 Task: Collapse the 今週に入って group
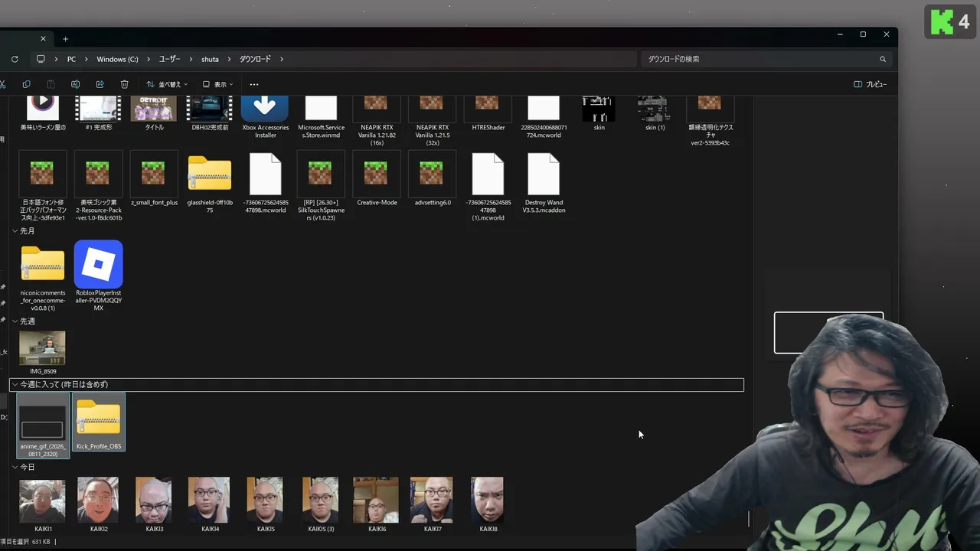tap(15, 385)
